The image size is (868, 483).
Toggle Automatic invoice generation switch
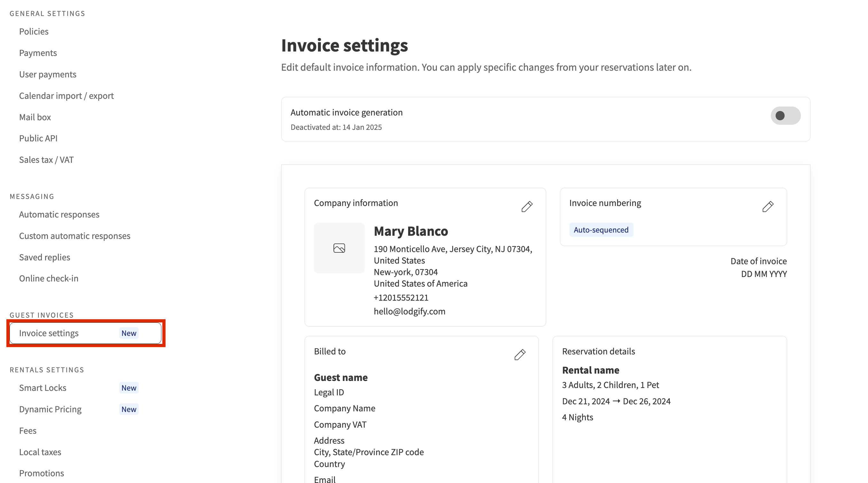[x=786, y=116]
